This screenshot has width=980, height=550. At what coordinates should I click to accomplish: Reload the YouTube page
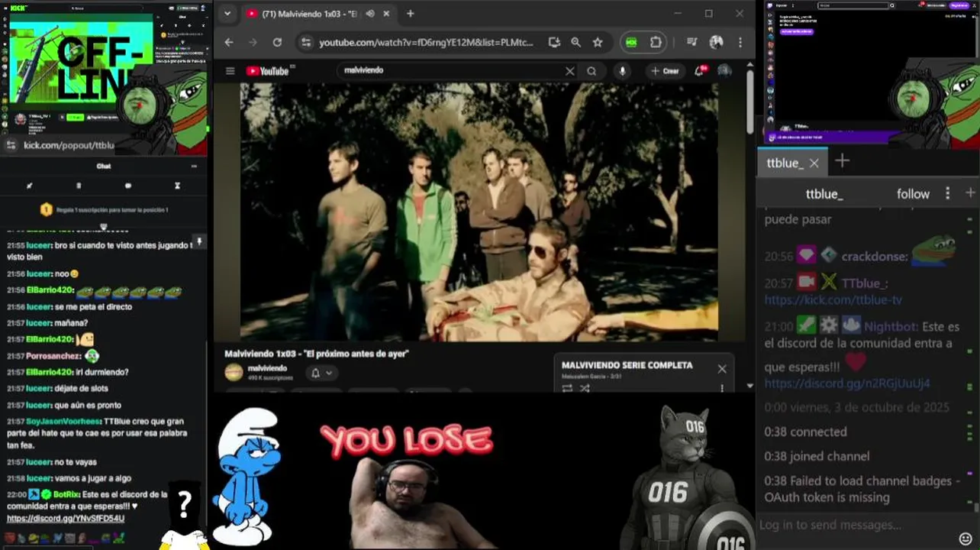pos(277,43)
